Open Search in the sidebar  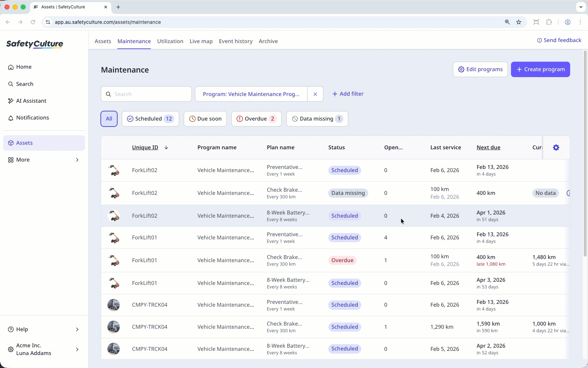click(x=44, y=84)
